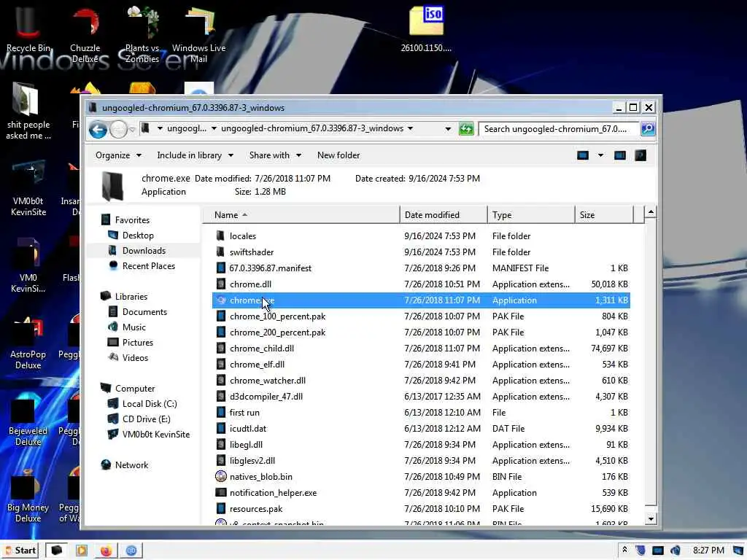Expand the dropdown after the ungoogled-chromium_67 breadcrumb

point(410,128)
